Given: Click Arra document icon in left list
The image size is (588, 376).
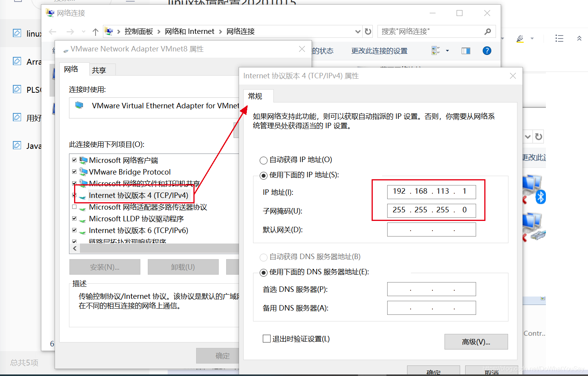Looking at the screenshot, I should click(x=17, y=61).
